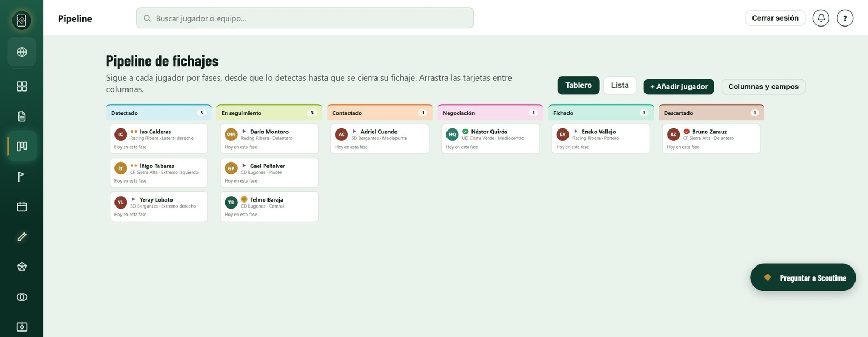Click the IC avatar of Ivo Calderas
868x337 pixels.
coord(120,134)
